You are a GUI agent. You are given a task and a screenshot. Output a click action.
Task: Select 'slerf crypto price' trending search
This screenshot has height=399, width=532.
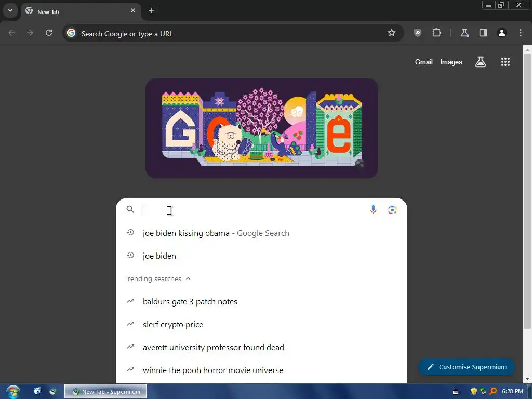(261, 324)
